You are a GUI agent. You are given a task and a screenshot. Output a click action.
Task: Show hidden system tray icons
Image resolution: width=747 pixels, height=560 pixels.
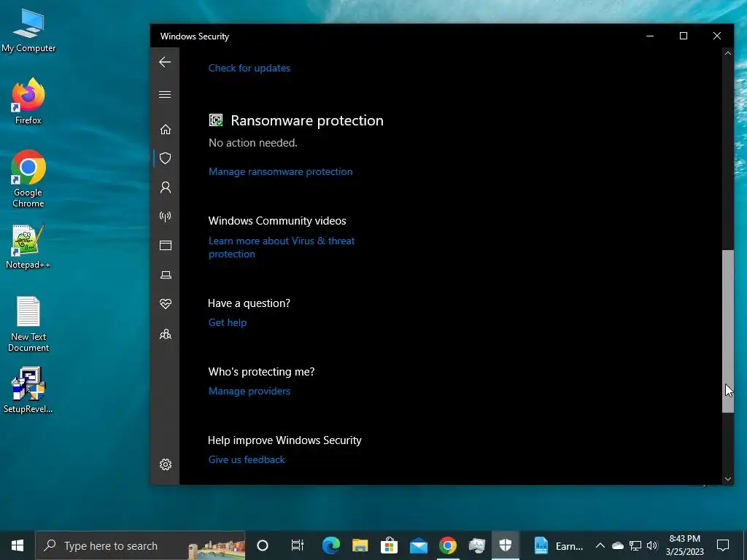pos(600,545)
